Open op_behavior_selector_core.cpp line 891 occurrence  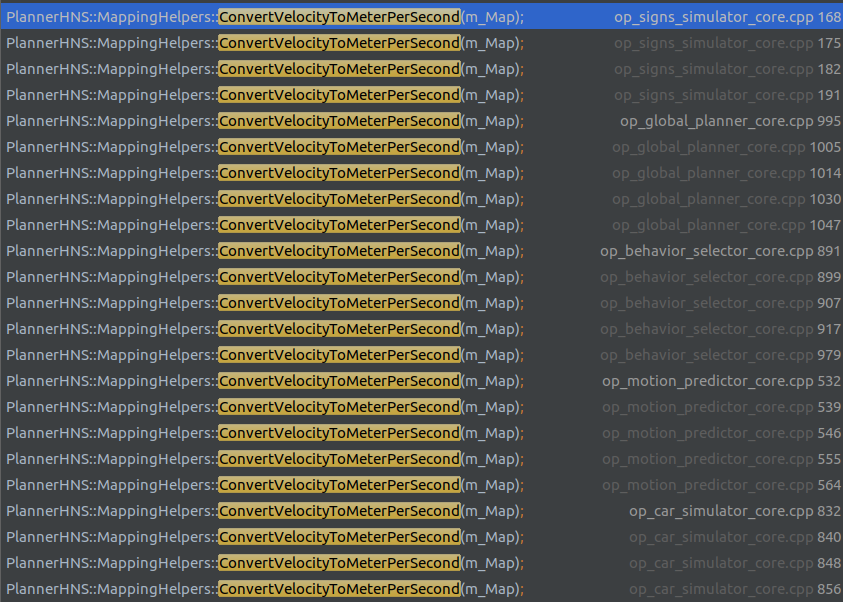[x=400, y=250]
